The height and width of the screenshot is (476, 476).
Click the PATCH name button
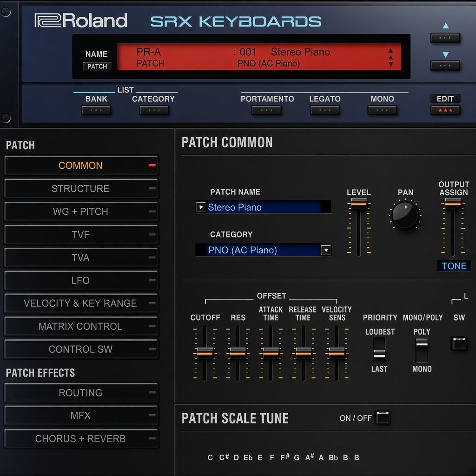point(97,66)
